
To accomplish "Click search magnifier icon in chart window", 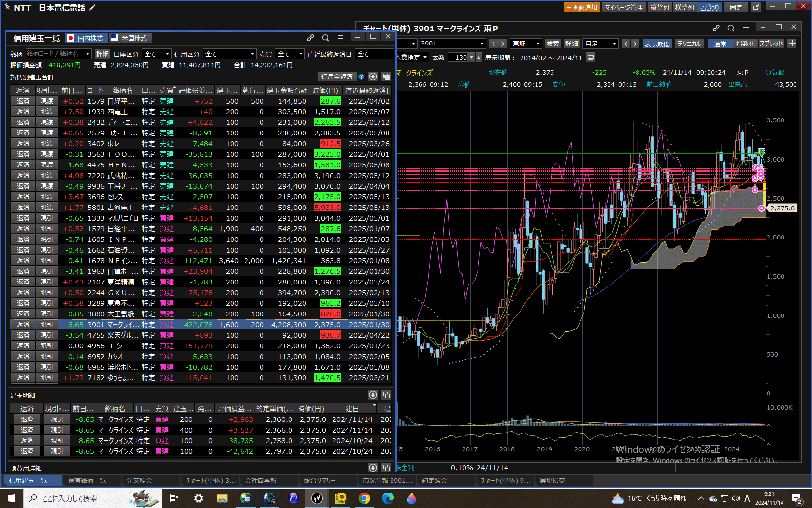I will tap(731, 28).
